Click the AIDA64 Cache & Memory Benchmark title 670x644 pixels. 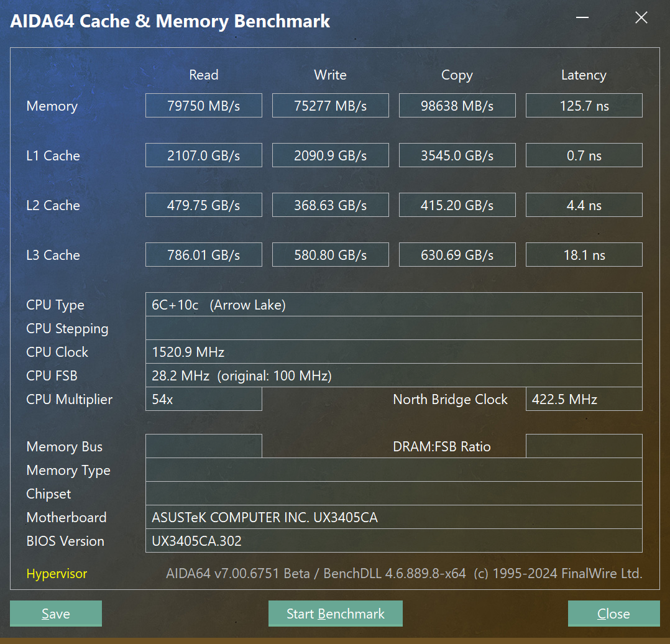pos(170,21)
